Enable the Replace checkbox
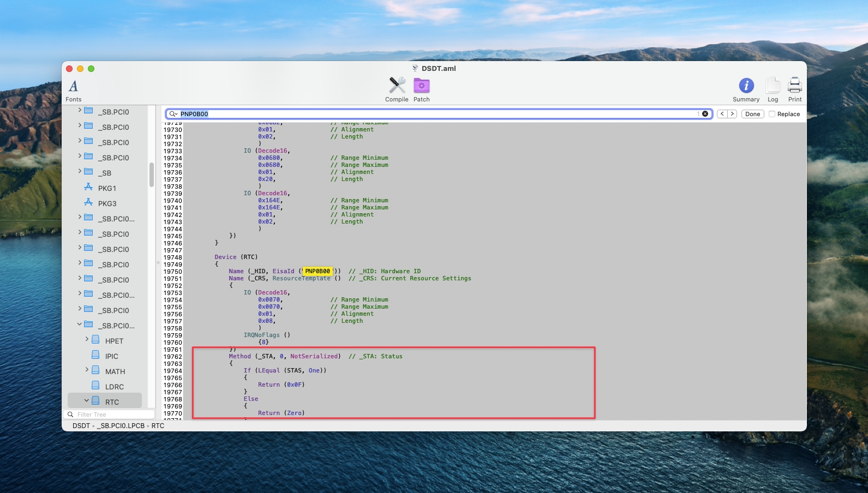The width and height of the screenshot is (868, 493). [x=772, y=114]
